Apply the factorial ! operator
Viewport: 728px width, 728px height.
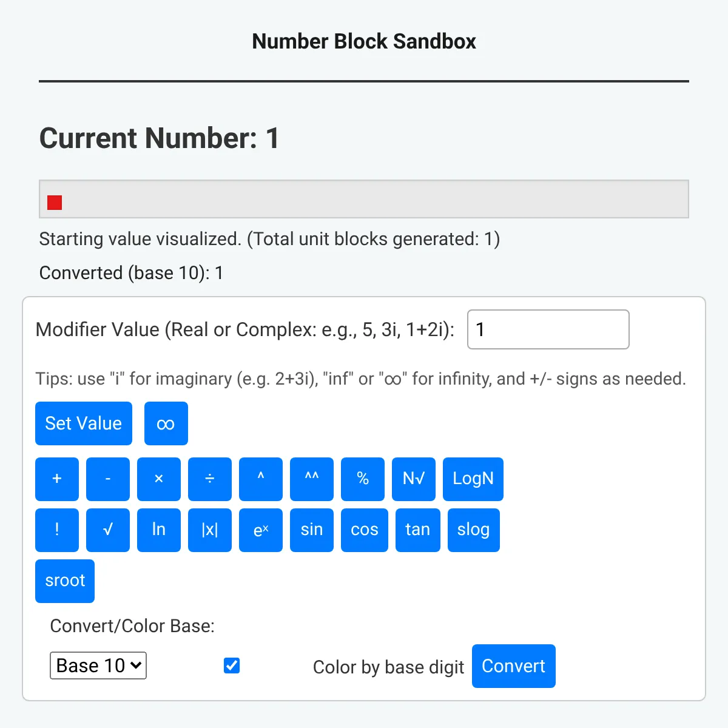[57, 530]
